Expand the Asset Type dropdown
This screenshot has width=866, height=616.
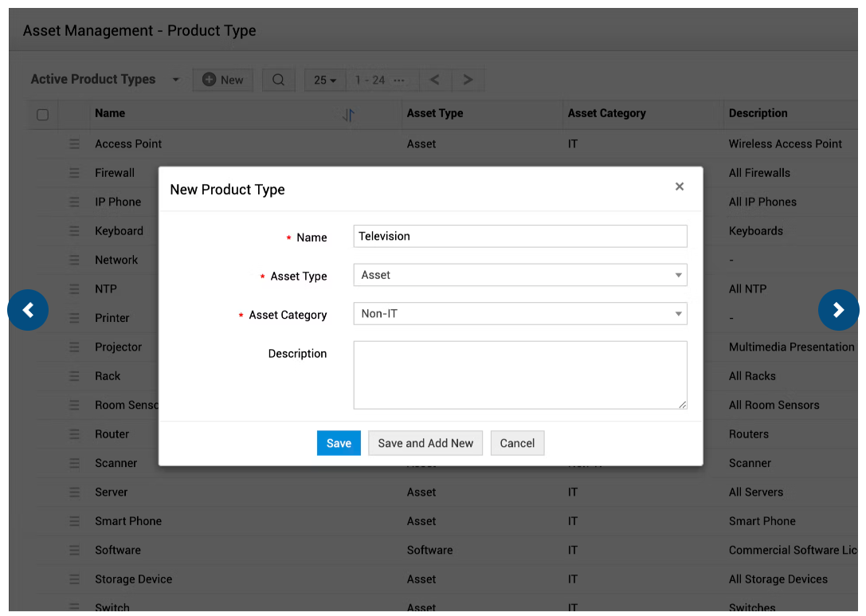click(x=519, y=275)
